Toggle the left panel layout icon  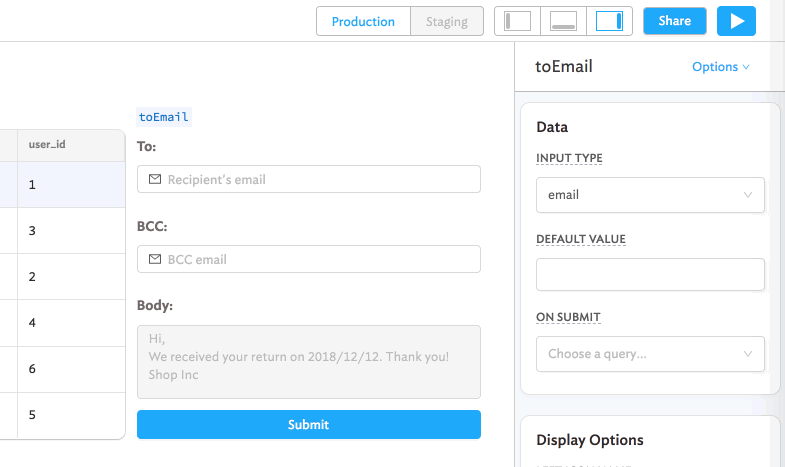click(x=517, y=21)
